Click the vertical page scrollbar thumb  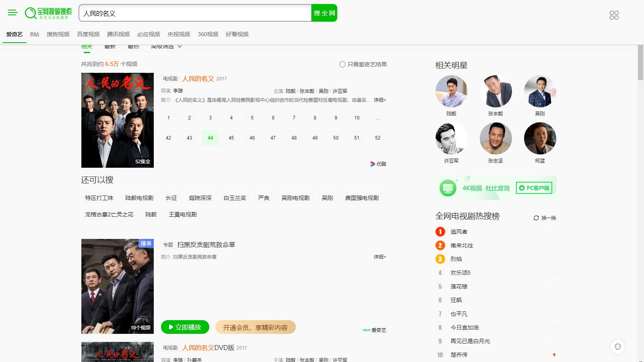(641, 62)
